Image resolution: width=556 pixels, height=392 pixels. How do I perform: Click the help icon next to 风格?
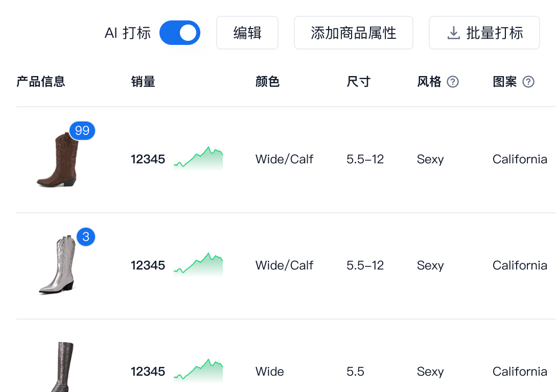pyautogui.click(x=453, y=82)
